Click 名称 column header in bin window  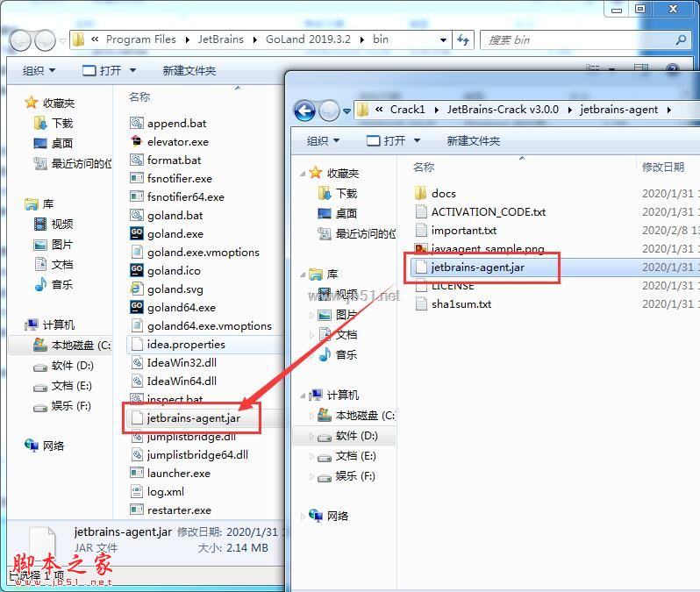click(x=139, y=96)
